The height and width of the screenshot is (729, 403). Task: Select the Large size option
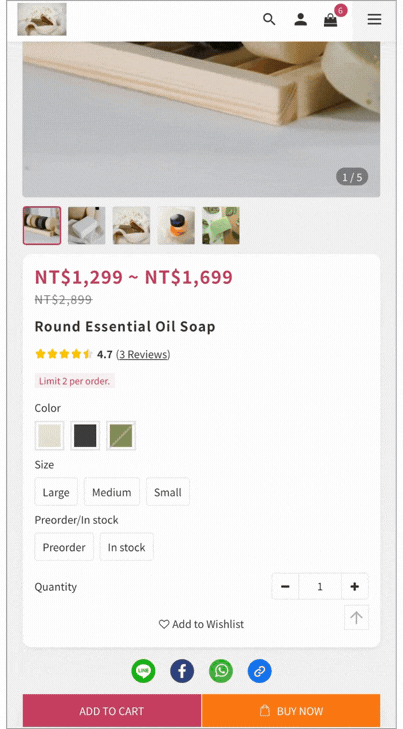pos(56,491)
